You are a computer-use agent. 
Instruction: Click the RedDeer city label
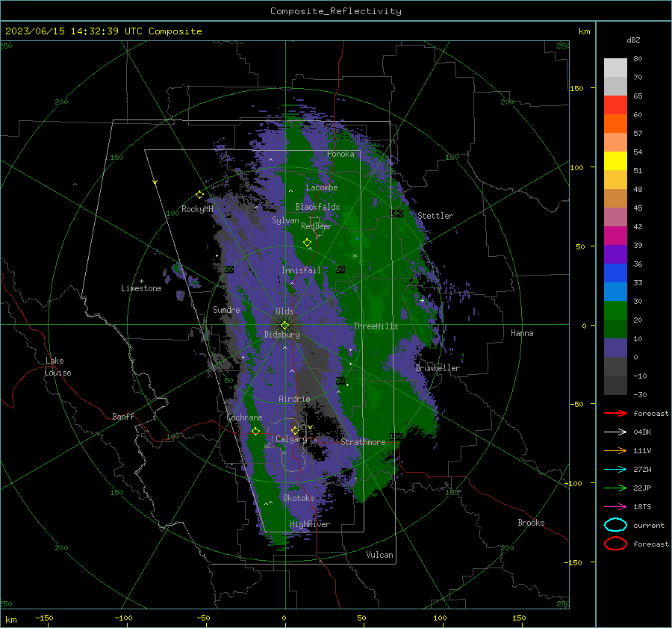click(317, 226)
